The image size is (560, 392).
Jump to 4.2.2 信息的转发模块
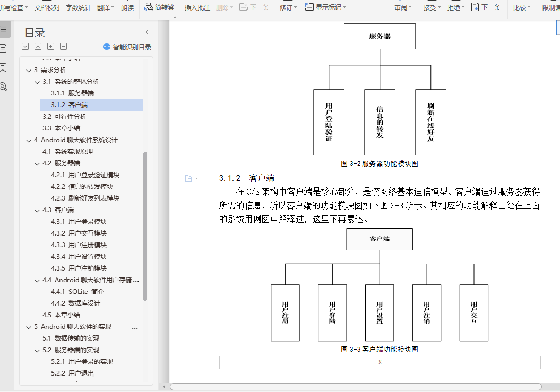coord(82,186)
